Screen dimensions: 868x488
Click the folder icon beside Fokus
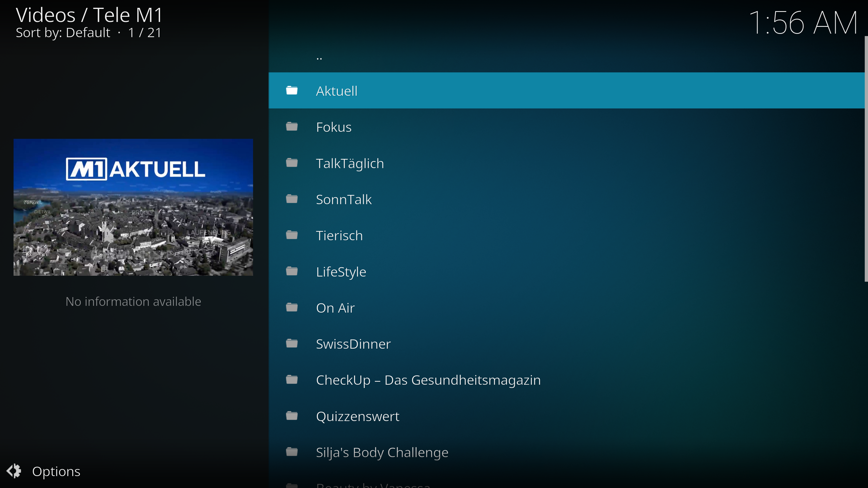(x=292, y=127)
